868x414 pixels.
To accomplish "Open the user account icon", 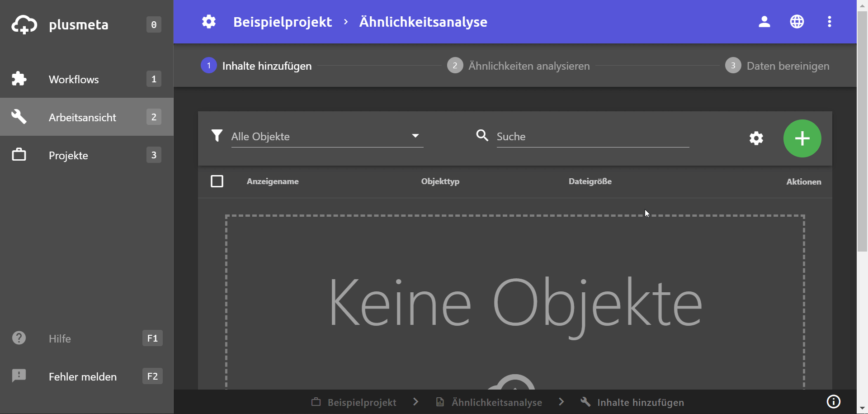I will [x=764, y=21].
